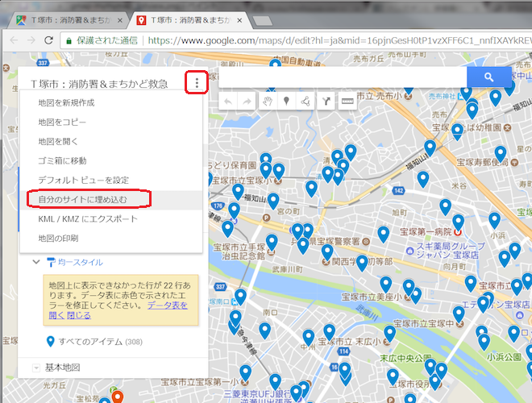Open a new browser tab
Image resolution: width=532 pixels, height=403 pixels.
pyautogui.click(x=263, y=21)
